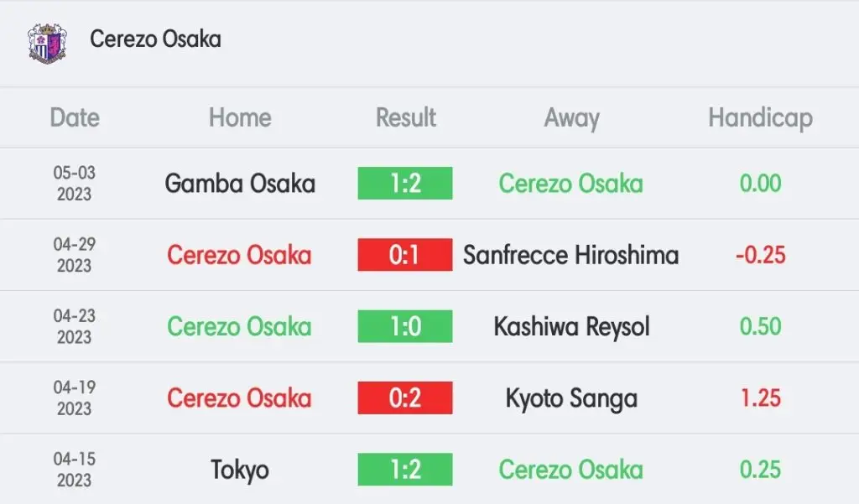859x504 pixels.
Task: Click the 1.25 handicap value
Action: (760, 398)
